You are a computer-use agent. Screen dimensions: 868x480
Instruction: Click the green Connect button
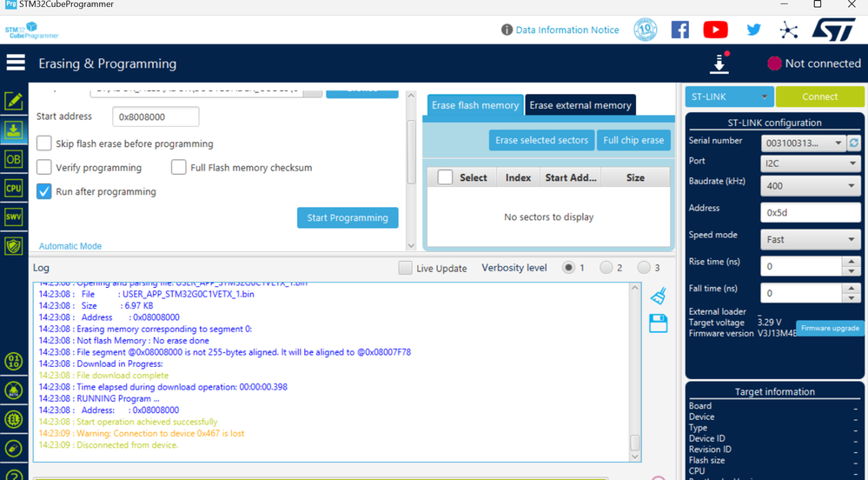pos(819,97)
